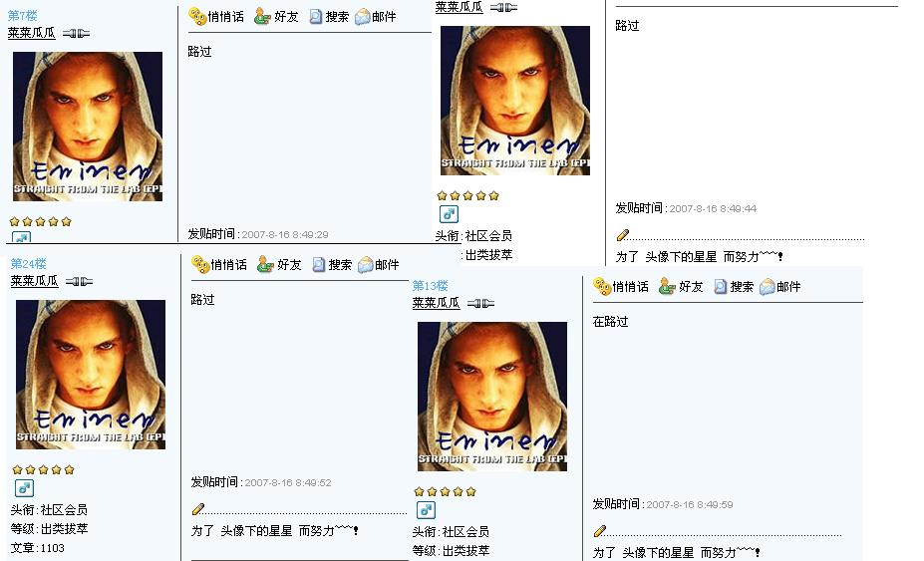924x561 pixels.
Task: Click mail icon in 7th floor post
Action: tap(363, 17)
